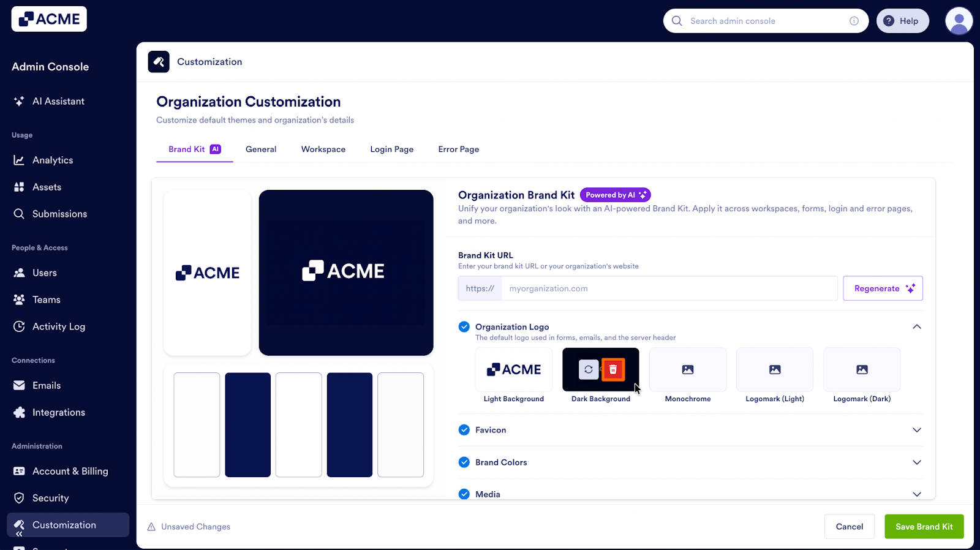Expand the Favicon section chevron
Image resolution: width=980 pixels, height=550 pixels.
[x=917, y=430]
